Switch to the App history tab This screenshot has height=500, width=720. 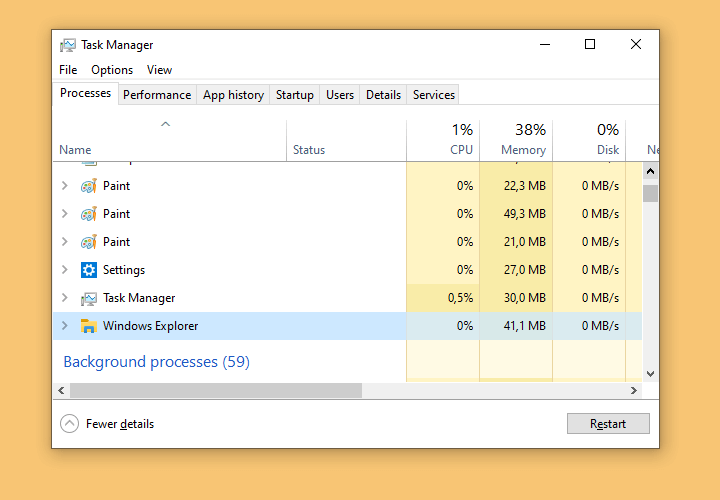[233, 95]
